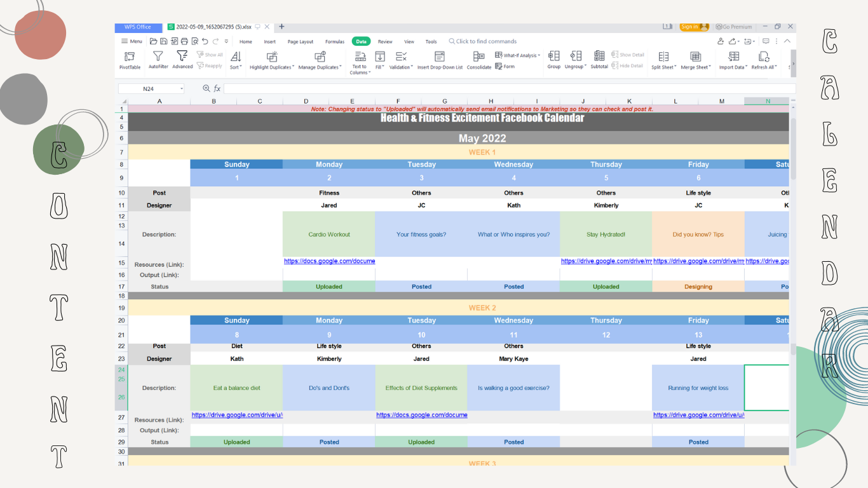
Task: Select the 'Cardio Workout' description cell
Action: click(x=329, y=234)
